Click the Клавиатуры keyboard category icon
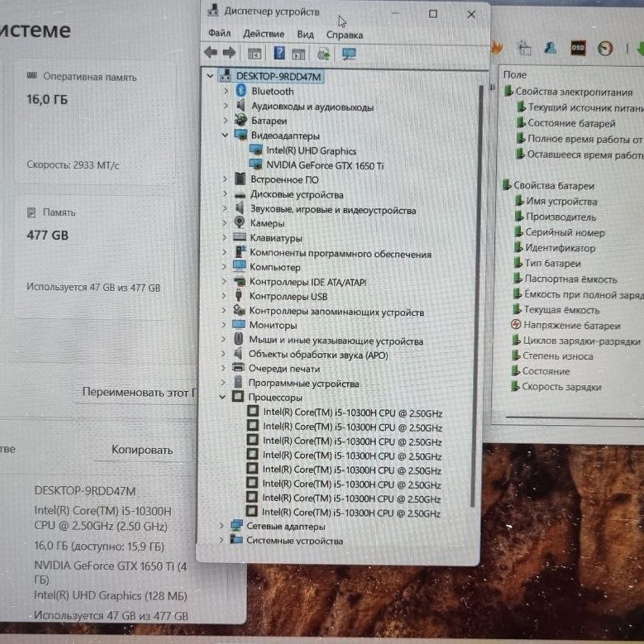Image resolution: width=644 pixels, height=644 pixels. pyautogui.click(x=240, y=237)
